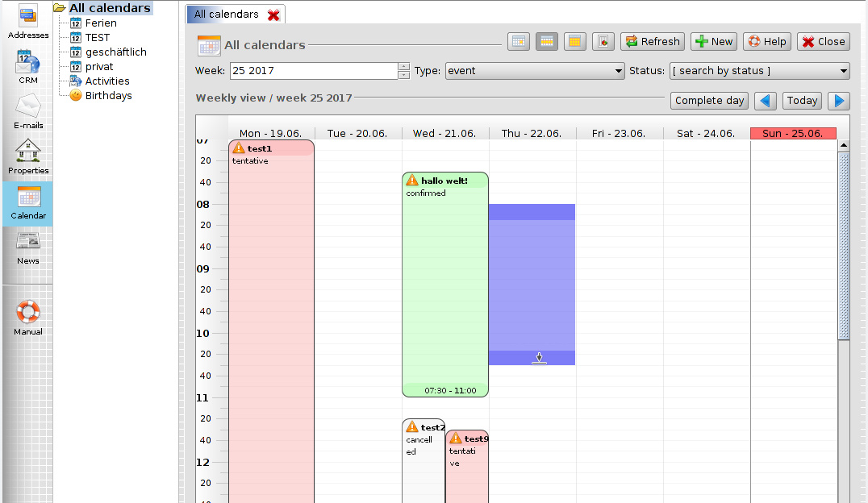Open the News section icon
Image resolution: width=868 pixels, height=503 pixels.
[27, 247]
